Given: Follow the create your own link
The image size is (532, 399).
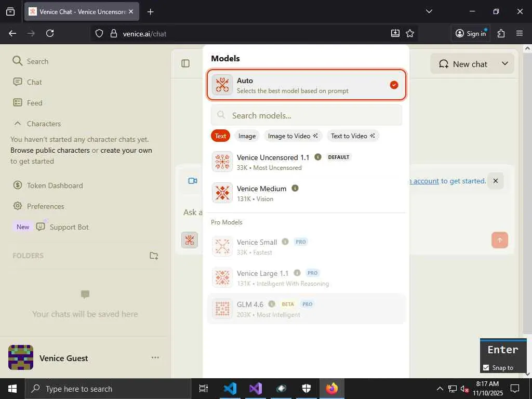Looking at the screenshot, I should click(x=126, y=150).
